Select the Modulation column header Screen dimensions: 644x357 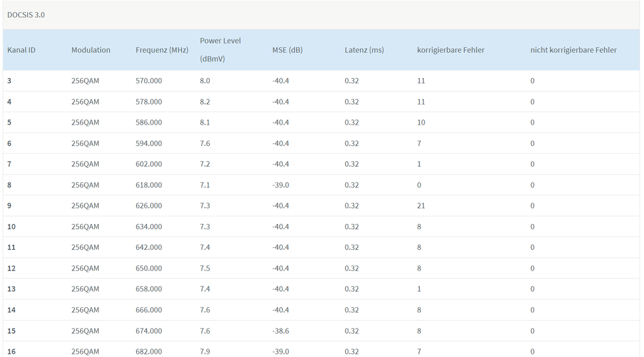[91, 50]
